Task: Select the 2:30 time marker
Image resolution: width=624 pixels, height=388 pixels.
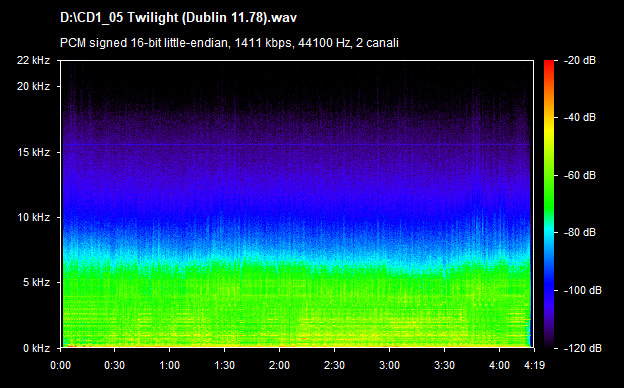Action: click(x=334, y=365)
